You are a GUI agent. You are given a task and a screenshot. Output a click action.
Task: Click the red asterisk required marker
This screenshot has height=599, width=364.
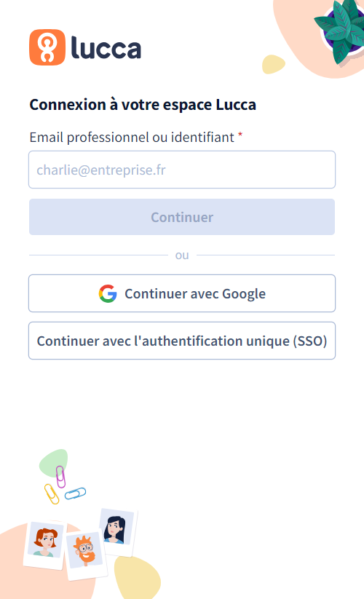(240, 135)
